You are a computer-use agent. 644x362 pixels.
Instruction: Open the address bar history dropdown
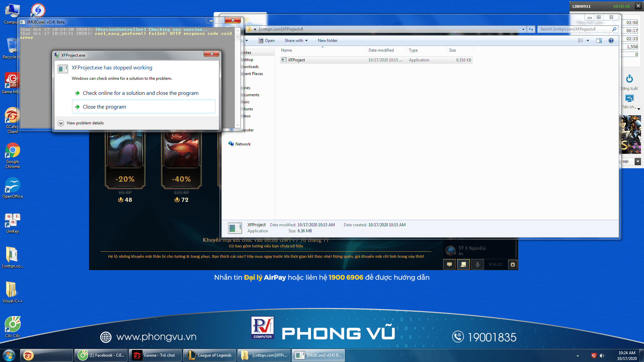click(x=523, y=29)
